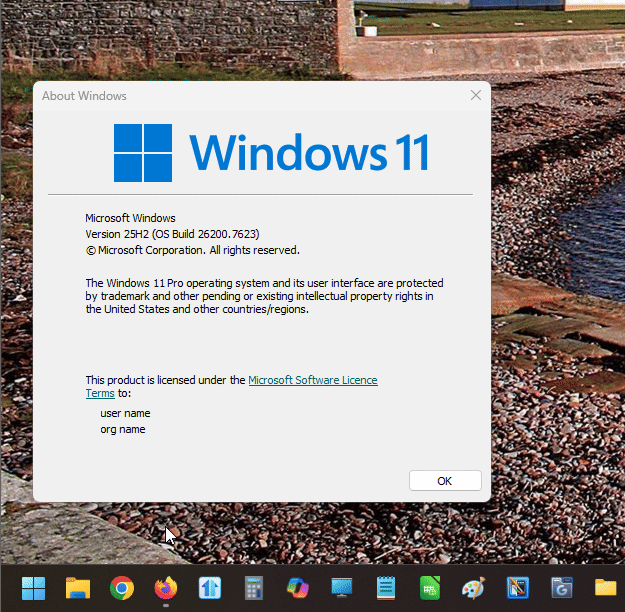Open the app left of the G icon
The height and width of the screenshot is (612, 625).
pyautogui.click(x=517, y=588)
